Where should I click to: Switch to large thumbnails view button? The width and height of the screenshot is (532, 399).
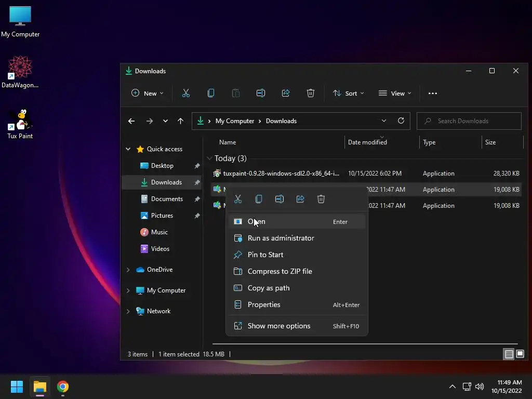pos(520,354)
